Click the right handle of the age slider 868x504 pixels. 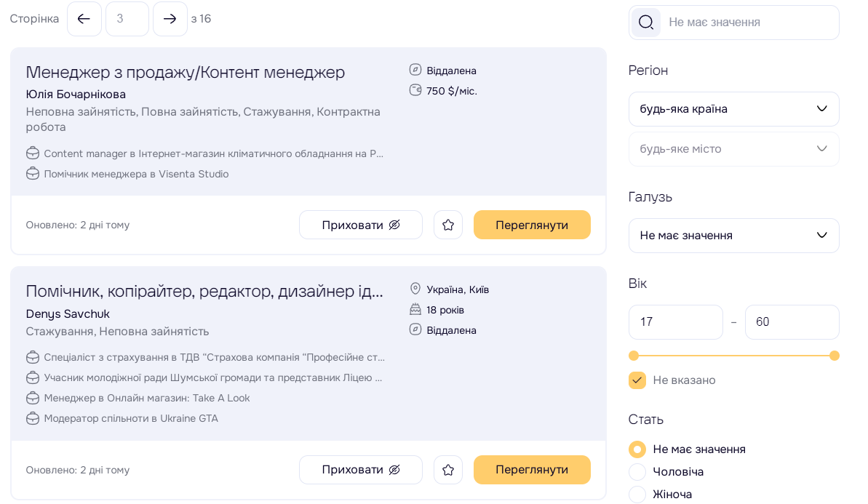[x=835, y=356]
